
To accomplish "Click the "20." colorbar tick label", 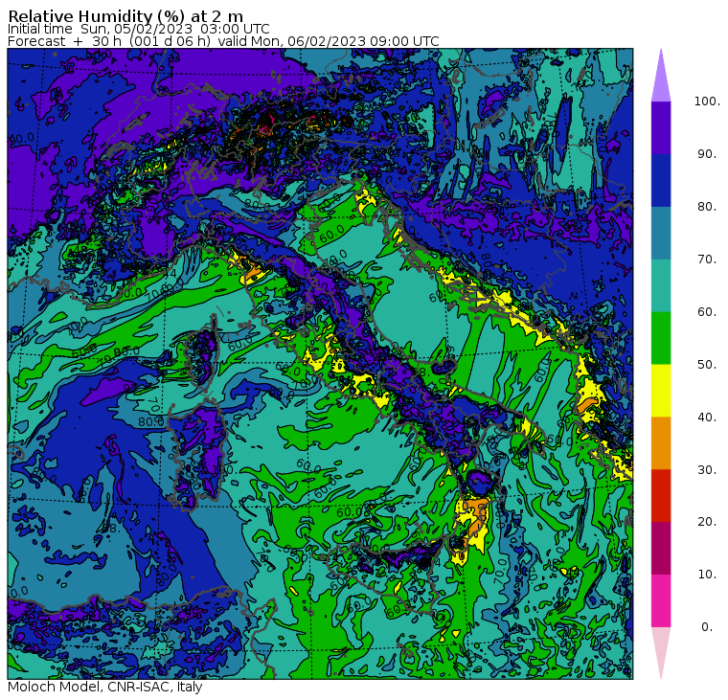I will 707,522.
